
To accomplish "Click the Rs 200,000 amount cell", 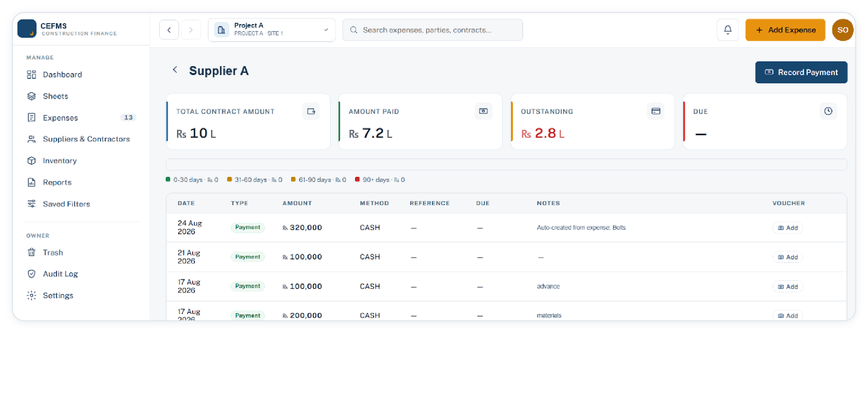I will click(x=302, y=315).
